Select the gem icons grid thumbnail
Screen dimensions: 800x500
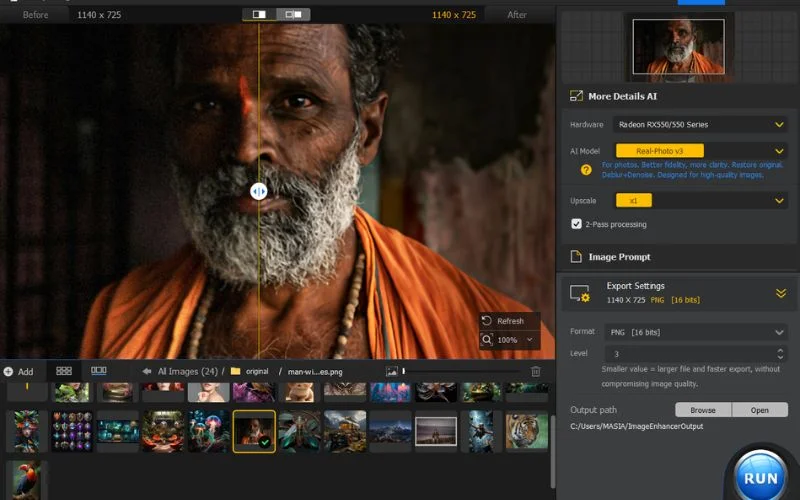pyautogui.click(x=72, y=432)
